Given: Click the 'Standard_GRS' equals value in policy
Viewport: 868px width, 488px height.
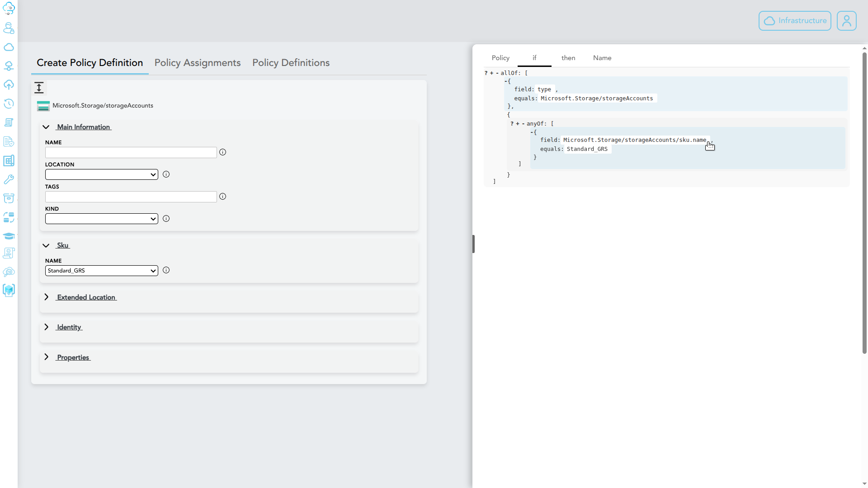Looking at the screenshot, I should click(x=587, y=149).
